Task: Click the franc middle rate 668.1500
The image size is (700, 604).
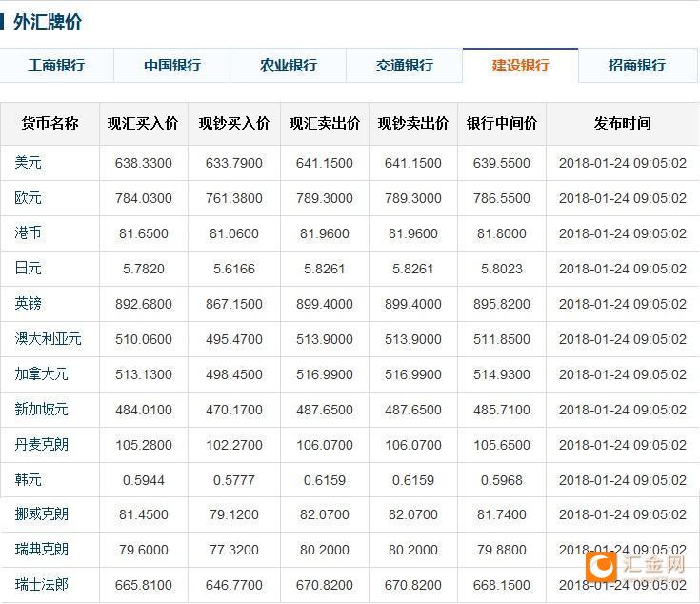Action: [502, 585]
